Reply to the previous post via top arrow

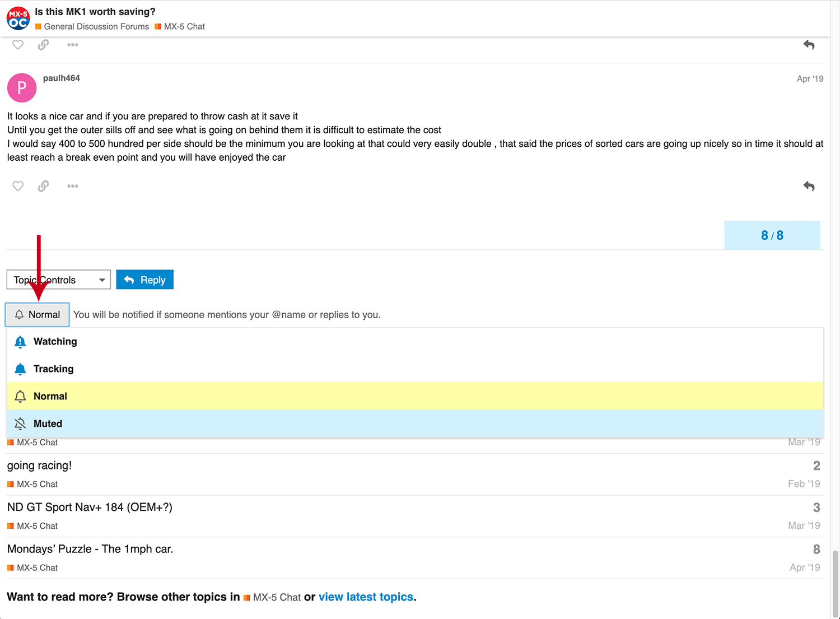coord(809,45)
